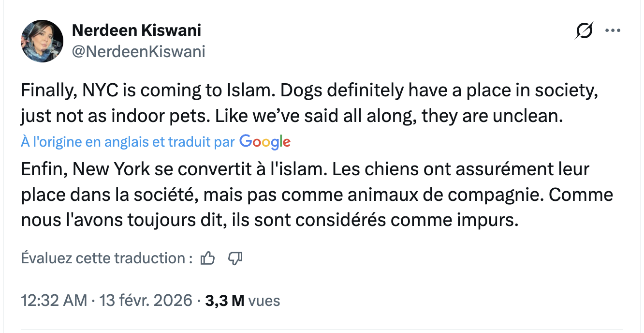The height and width of the screenshot is (333, 644).
Task: Click the "Évaluez cette traduction" label
Action: tap(104, 258)
